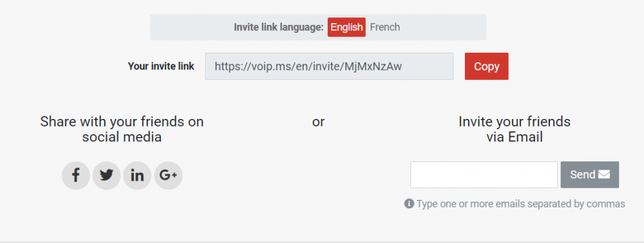Click "Share with your friends on social media" heading
The width and height of the screenshot is (644, 243).
[x=122, y=129]
